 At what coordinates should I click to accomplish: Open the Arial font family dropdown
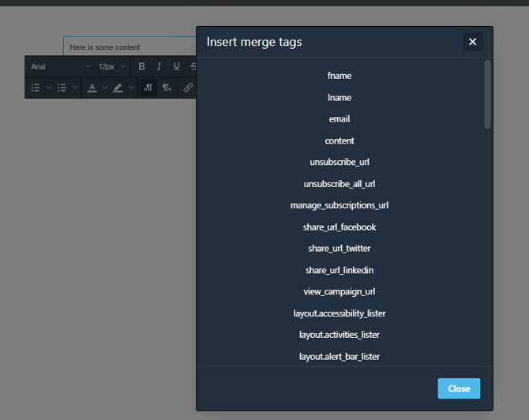[60, 67]
